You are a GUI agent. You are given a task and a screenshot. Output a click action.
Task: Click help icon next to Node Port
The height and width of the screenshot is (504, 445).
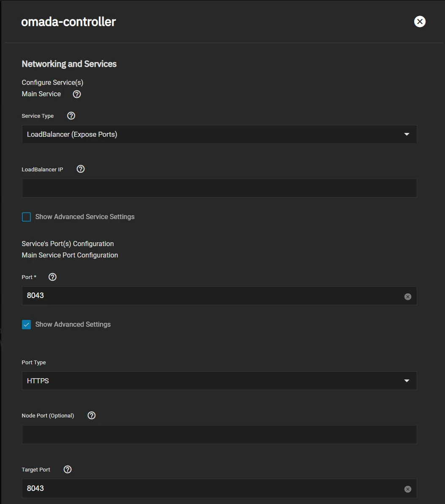pos(92,415)
